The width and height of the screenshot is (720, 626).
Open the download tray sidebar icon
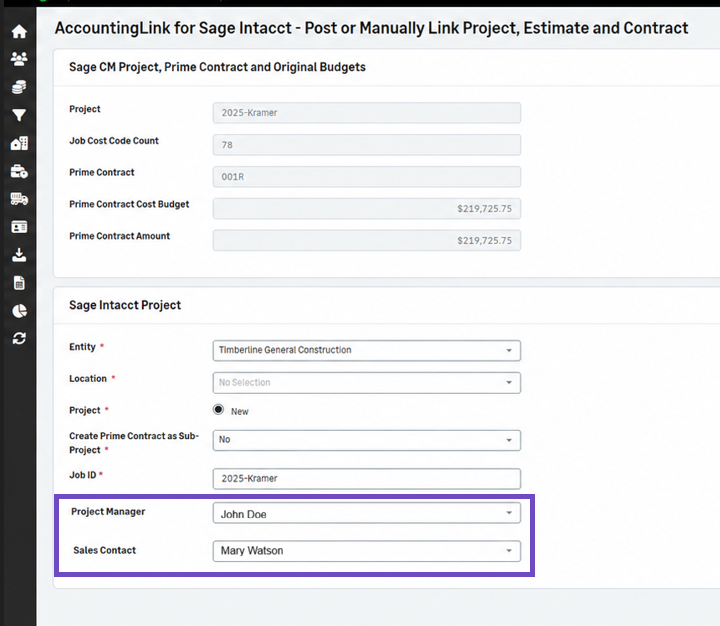click(19, 255)
